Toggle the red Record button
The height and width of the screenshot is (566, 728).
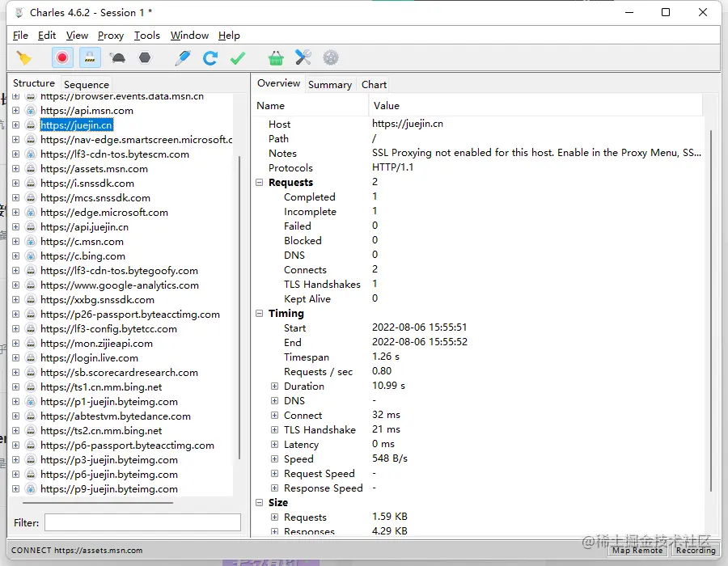coord(61,58)
